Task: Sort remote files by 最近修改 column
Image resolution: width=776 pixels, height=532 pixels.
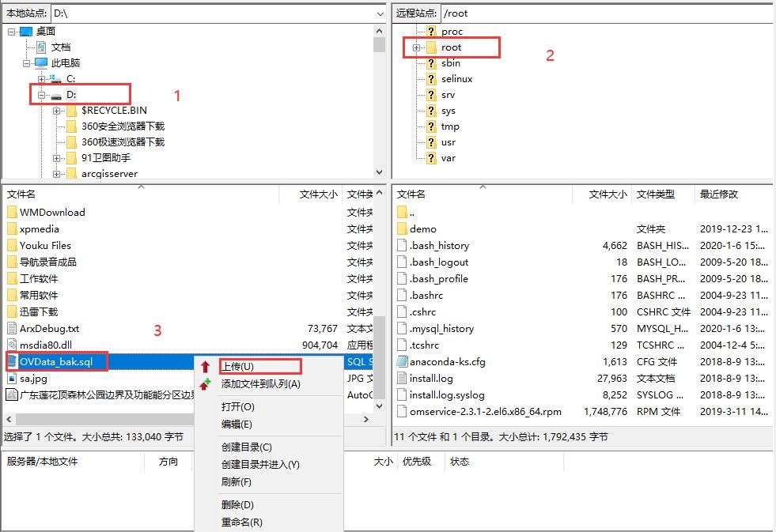Action: (x=718, y=194)
